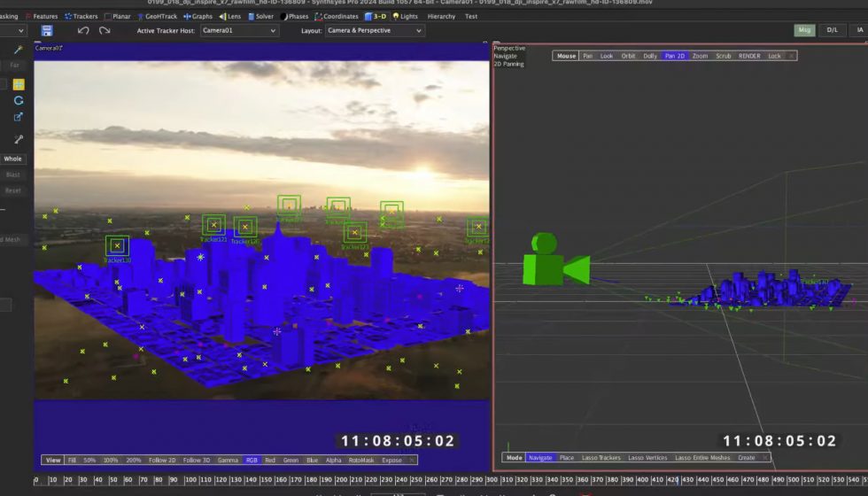Click the Undo arrow icon
868x496 pixels.
click(83, 30)
